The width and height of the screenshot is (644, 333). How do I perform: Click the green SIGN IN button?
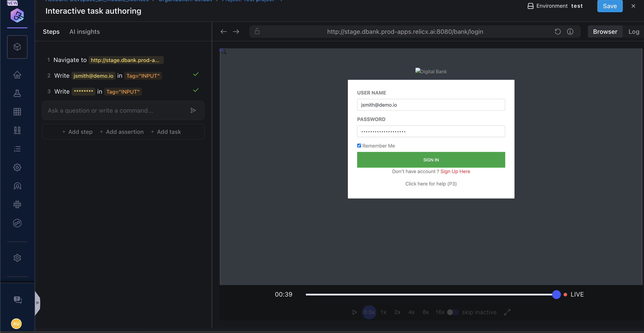pos(431,160)
